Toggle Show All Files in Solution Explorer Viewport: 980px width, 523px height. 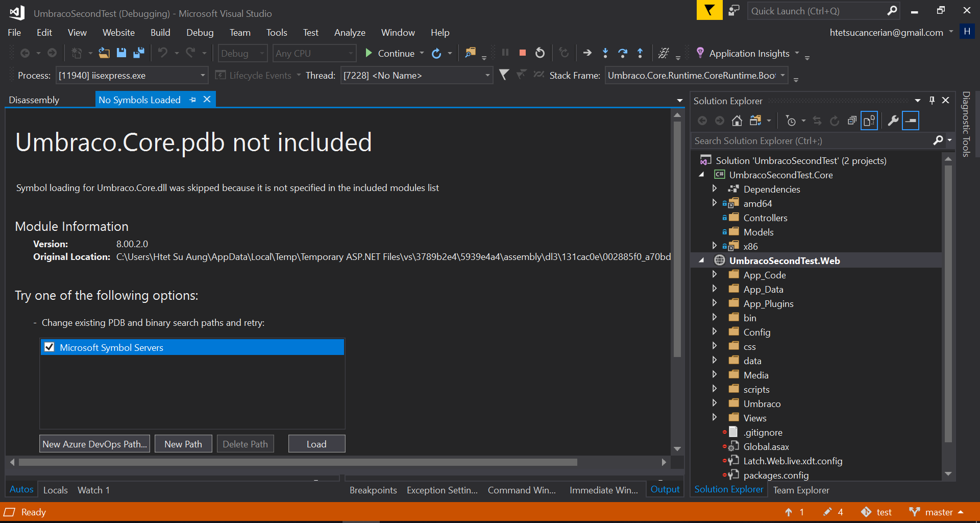[869, 121]
